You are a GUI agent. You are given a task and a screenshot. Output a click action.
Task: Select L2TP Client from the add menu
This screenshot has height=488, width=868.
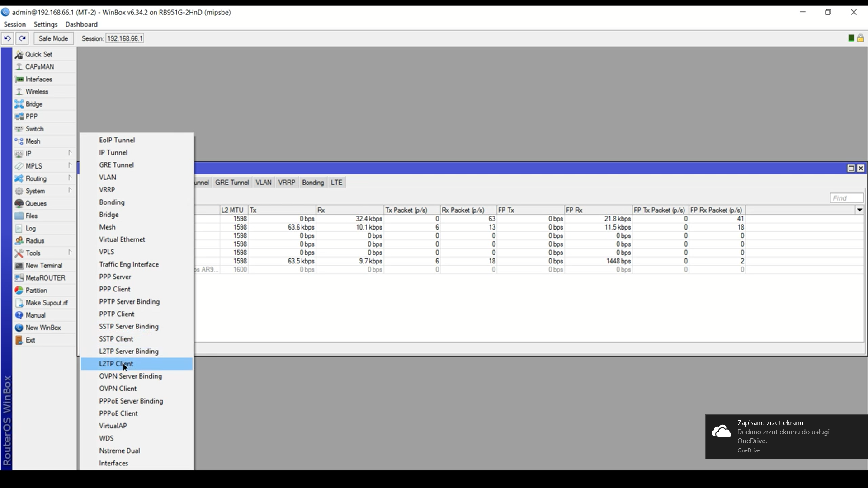(x=137, y=364)
